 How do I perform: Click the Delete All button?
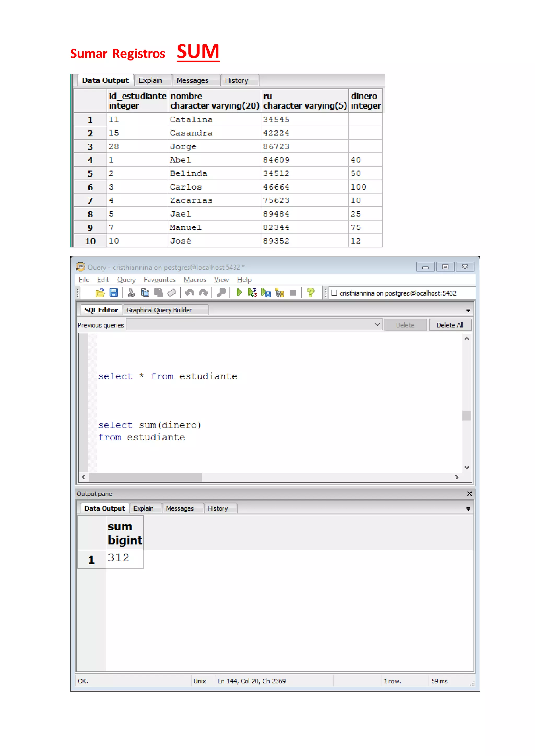450,325
